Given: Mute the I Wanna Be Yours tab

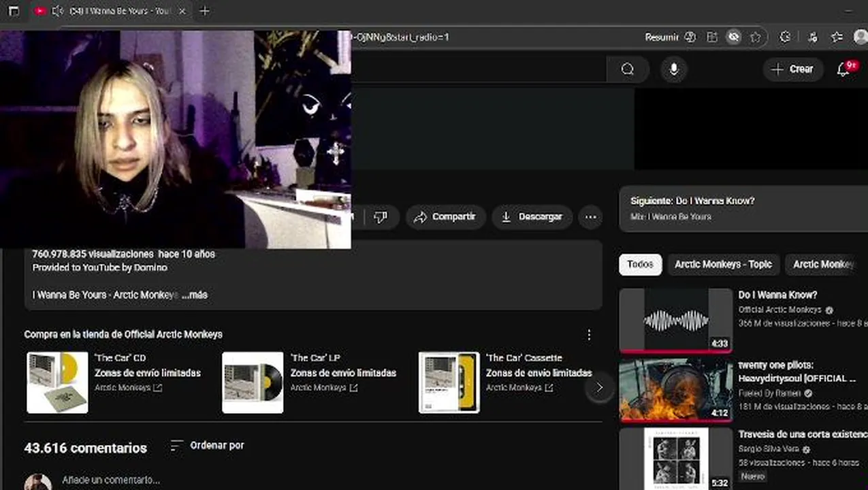Looking at the screenshot, I should (58, 11).
